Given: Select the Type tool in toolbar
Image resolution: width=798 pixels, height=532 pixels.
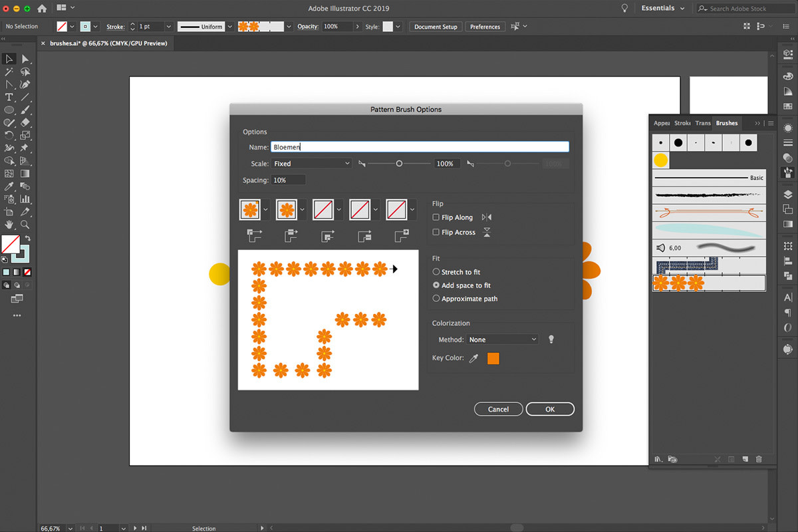Looking at the screenshot, I should click(9, 97).
